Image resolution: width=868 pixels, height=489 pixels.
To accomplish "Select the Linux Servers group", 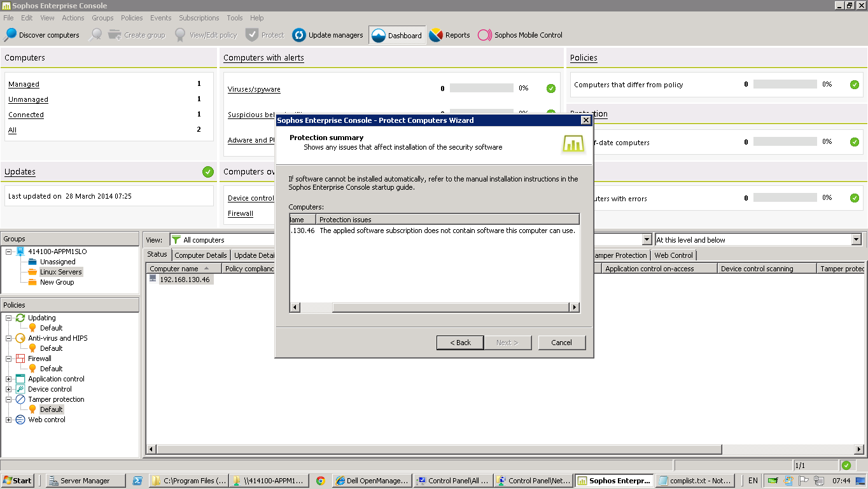I will pyautogui.click(x=61, y=272).
